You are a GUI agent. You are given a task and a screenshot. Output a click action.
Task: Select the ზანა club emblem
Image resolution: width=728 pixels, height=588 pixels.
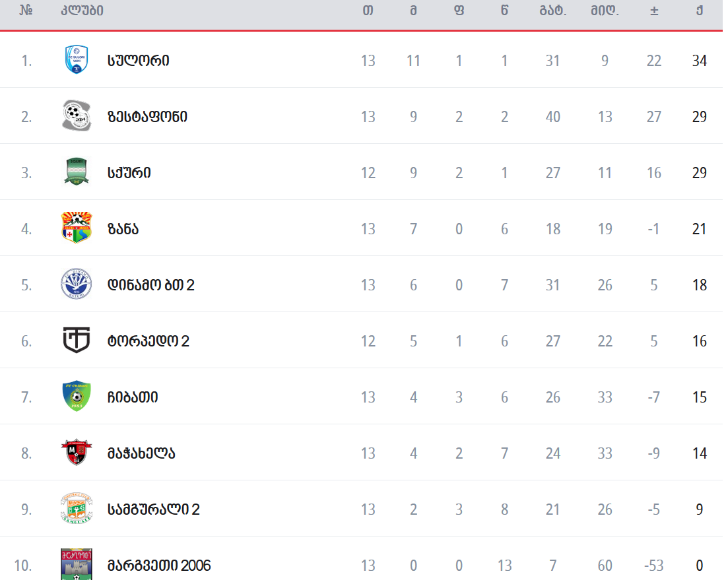pos(77,228)
